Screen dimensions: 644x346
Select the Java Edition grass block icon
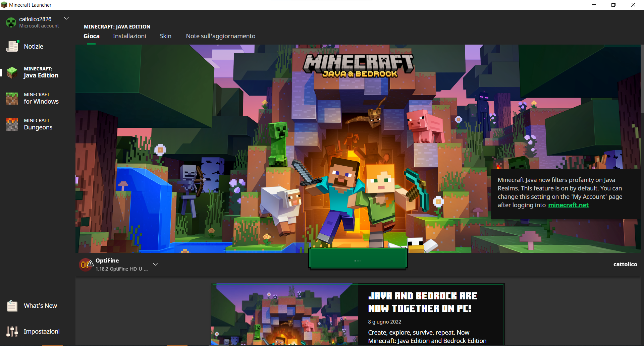[12, 72]
